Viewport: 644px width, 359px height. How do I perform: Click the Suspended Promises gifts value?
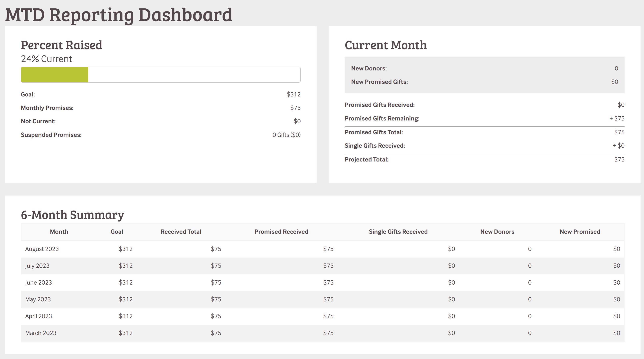286,135
